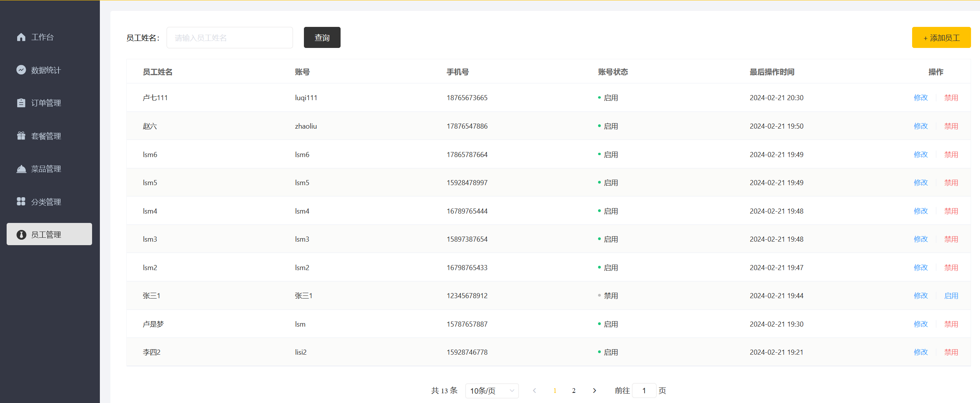Image resolution: width=980 pixels, height=403 pixels.
Task: Click 修改 for employee 赵六
Action: (x=921, y=126)
